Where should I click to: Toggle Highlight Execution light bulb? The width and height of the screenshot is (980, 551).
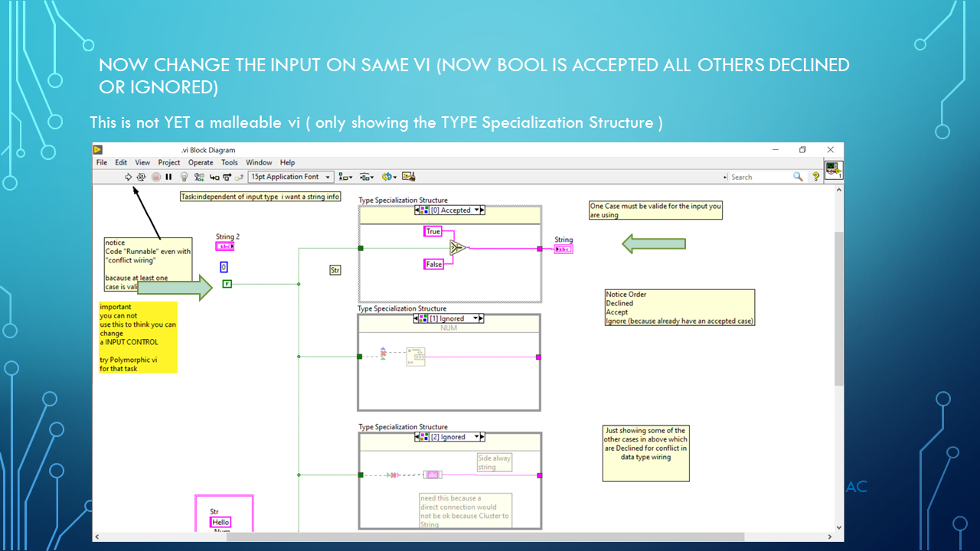click(184, 177)
